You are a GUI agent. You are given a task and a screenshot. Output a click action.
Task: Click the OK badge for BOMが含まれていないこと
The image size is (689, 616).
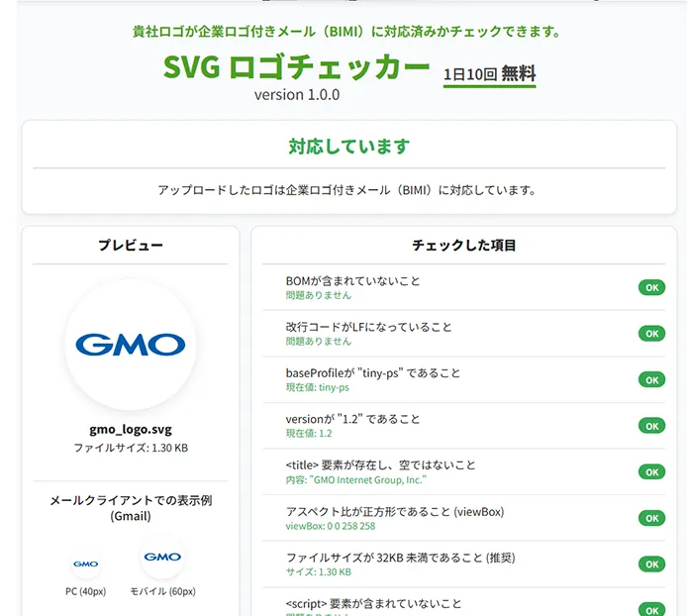coord(651,287)
